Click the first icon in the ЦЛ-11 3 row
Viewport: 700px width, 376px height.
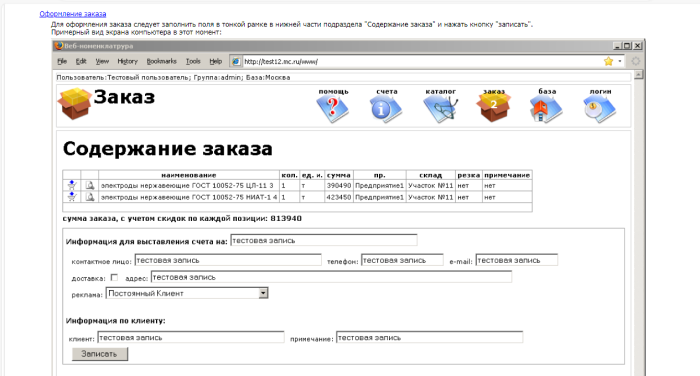(x=71, y=185)
